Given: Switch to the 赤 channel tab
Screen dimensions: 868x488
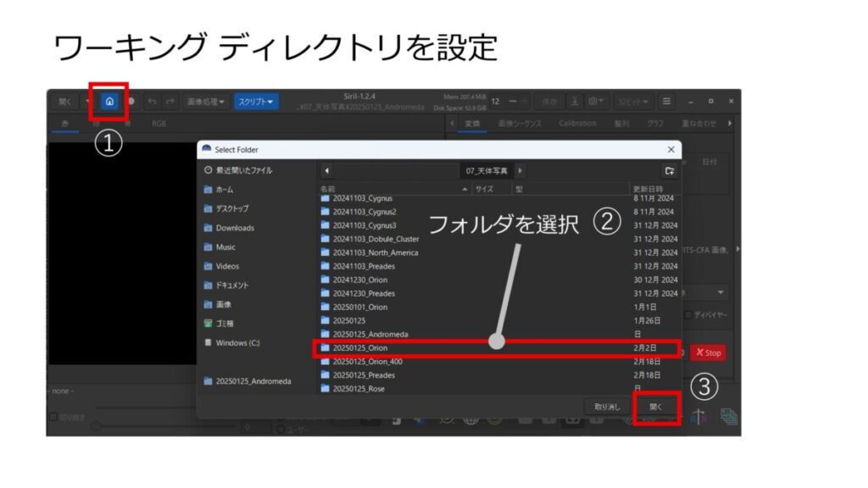Looking at the screenshot, I should tap(64, 124).
